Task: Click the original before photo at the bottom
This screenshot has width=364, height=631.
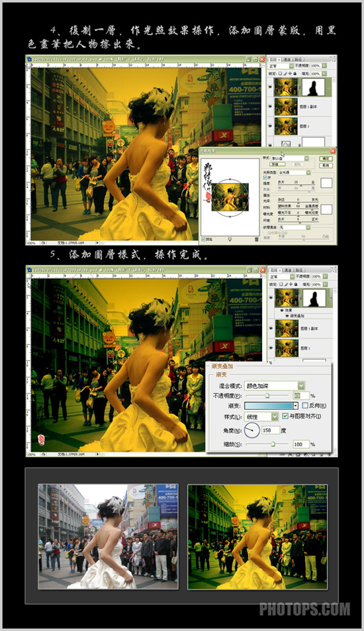Action: coord(108,536)
